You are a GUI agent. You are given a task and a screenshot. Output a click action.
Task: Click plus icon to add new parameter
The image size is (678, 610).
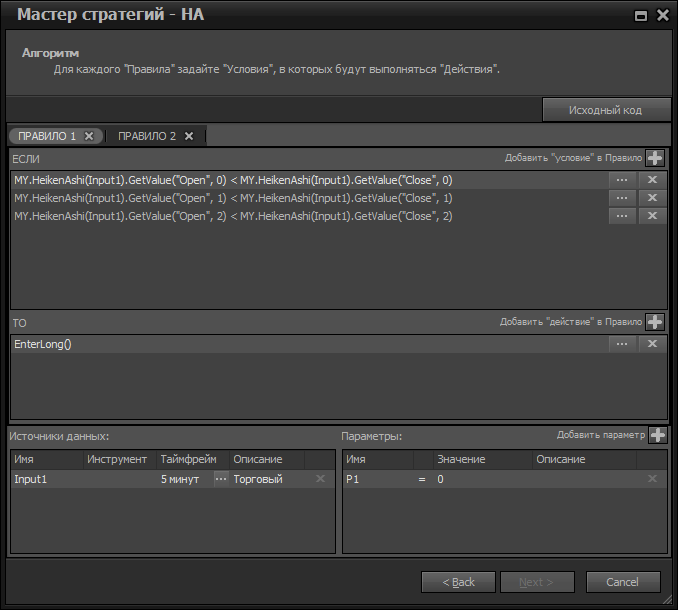657,435
